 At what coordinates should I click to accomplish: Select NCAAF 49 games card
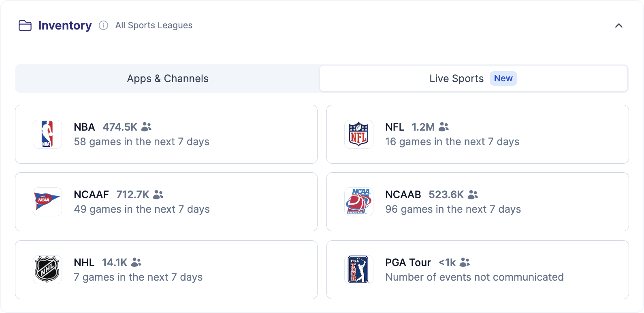coord(166,202)
